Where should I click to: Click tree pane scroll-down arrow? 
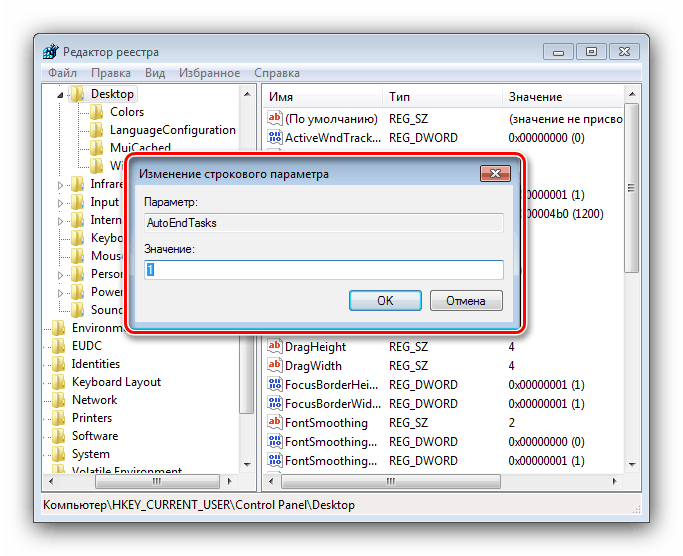pos(247,464)
